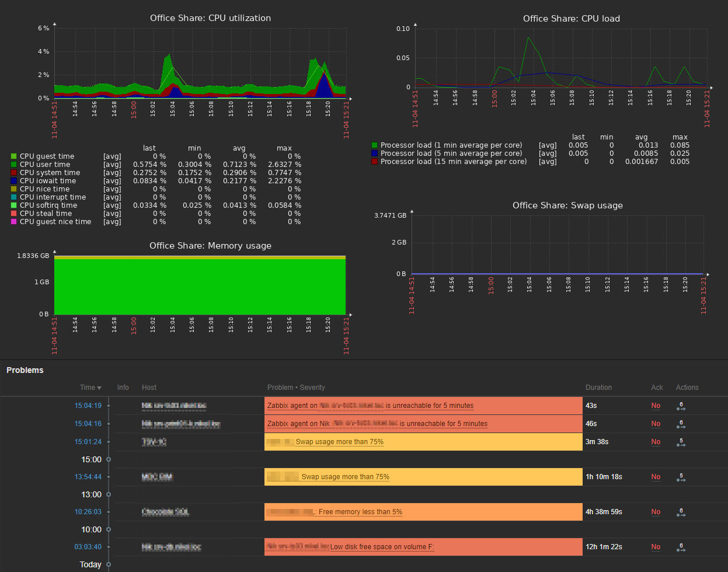
Task: Open actions icon for the 13:54:44 problem
Action: click(680, 477)
